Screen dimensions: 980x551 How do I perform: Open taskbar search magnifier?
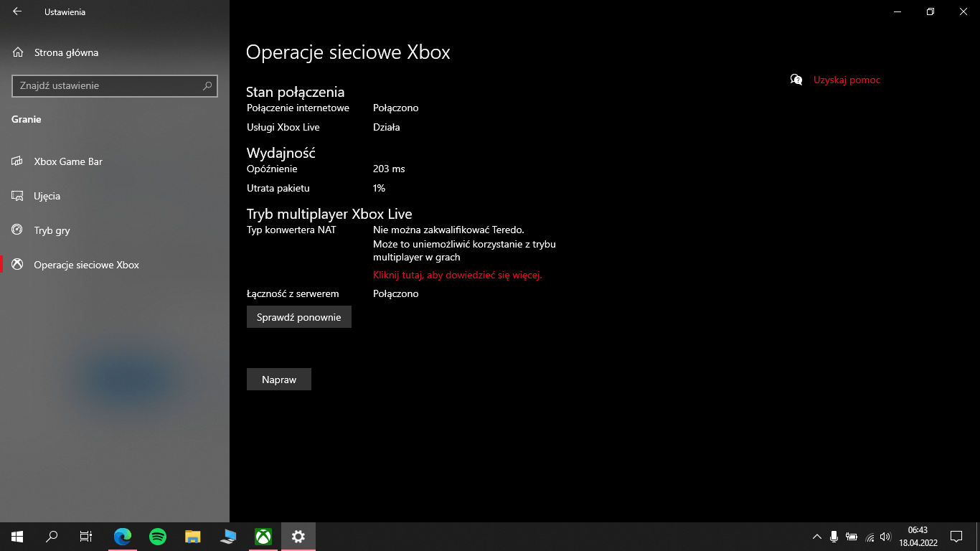pyautogui.click(x=52, y=537)
